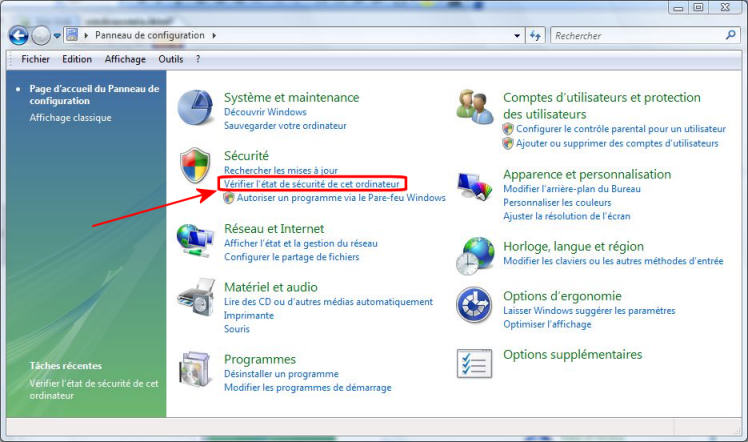Open Comptes d'utilisateurs et protection des utilisateurs
The image size is (748, 442).
pyautogui.click(x=602, y=105)
